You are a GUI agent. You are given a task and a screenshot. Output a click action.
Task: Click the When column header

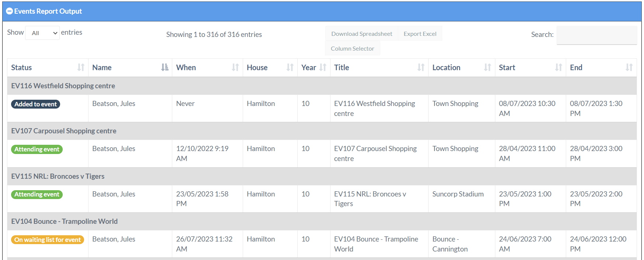(207, 68)
